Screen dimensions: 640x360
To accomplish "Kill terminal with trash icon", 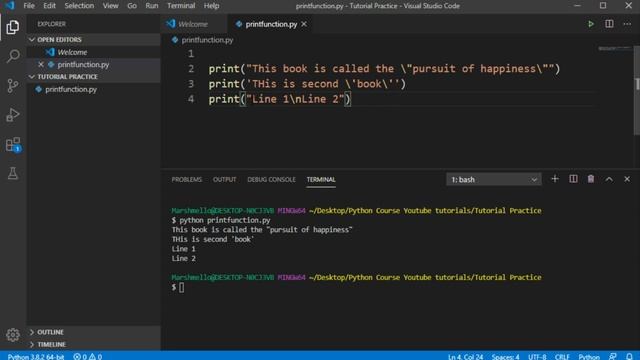I will point(591,179).
